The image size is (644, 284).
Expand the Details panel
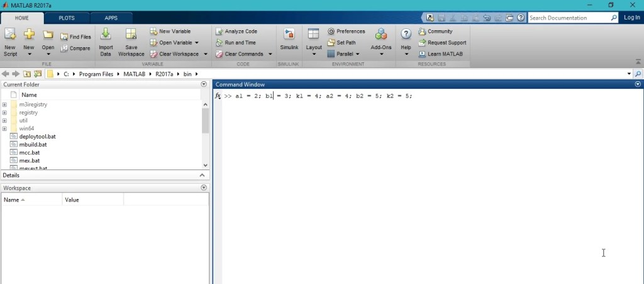(x=202, y=176)
